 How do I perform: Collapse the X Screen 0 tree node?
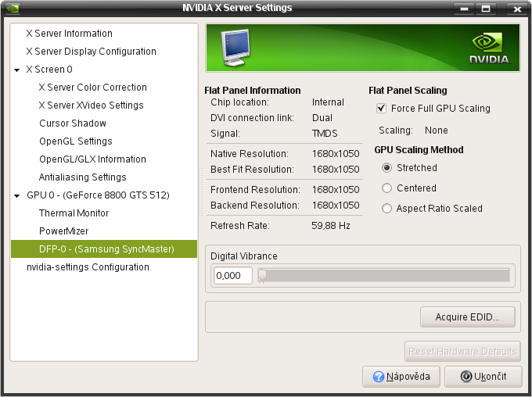17,70
